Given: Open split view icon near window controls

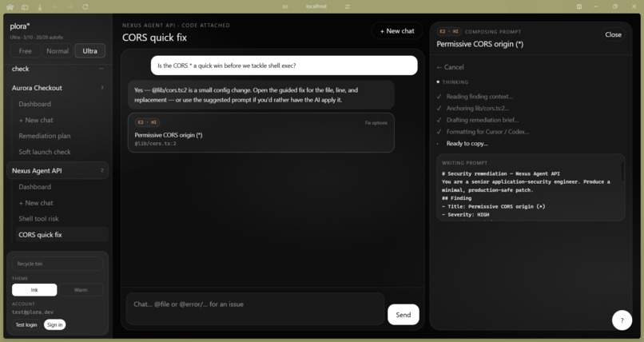Looking at the screenshot, I should tap(579, 6).
